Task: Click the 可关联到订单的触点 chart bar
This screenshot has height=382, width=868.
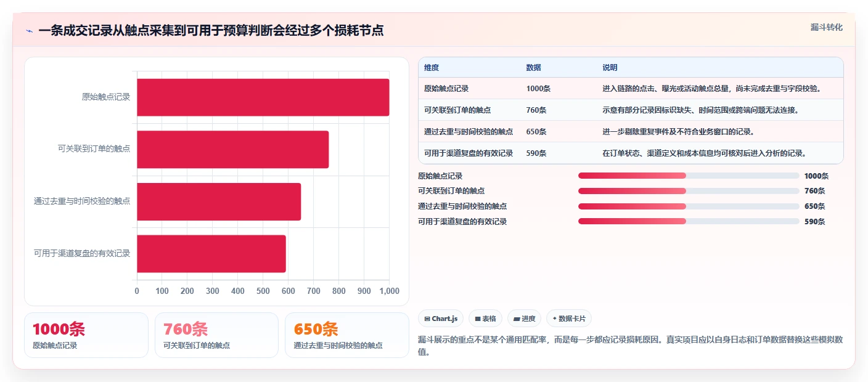Action: tap(232, 149)
